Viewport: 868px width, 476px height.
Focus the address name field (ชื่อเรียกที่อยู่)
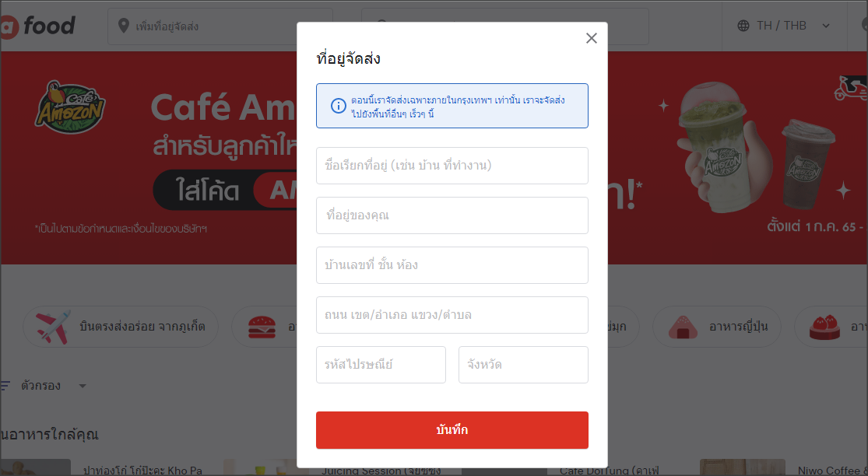pos(452,166)
